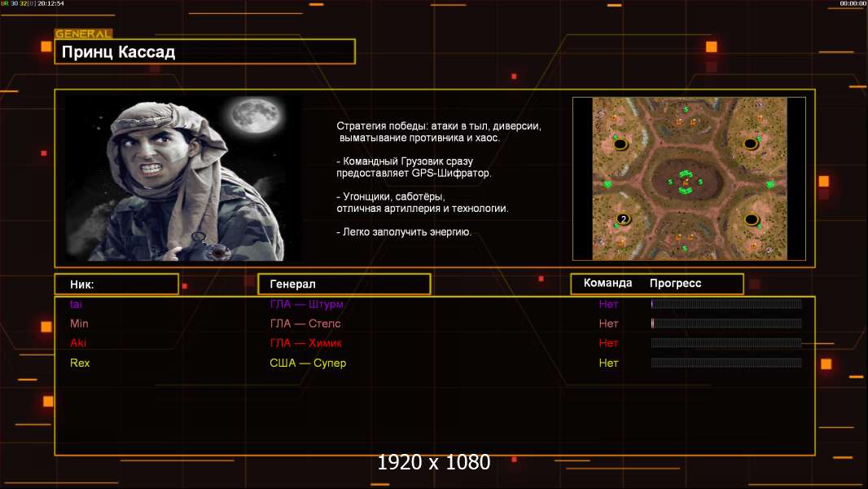Click the bottom-right start position on minimap
868x489 pixels.
click(x=752, y=219)
